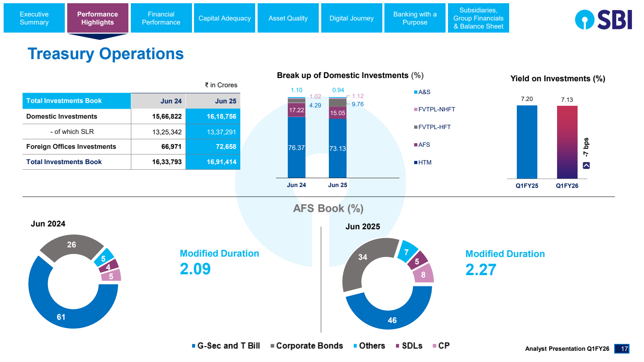Screen dimensions: 644x362
Task: Click the Domestic Investments row label
Action: (x=62, y=116)
